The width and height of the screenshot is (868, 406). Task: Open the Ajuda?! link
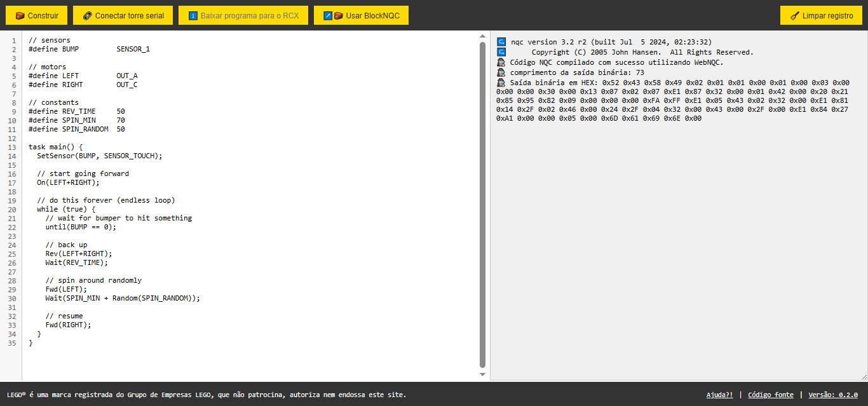click(719, 395)
